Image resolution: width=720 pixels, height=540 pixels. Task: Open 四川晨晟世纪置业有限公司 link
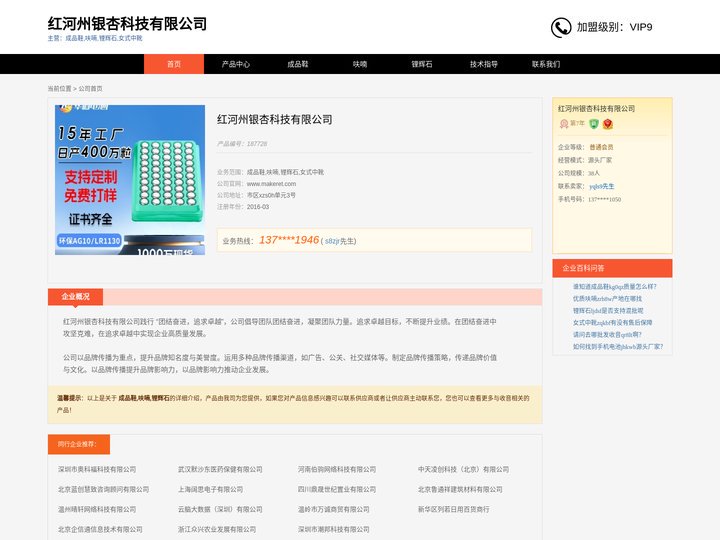pos(337,489)
